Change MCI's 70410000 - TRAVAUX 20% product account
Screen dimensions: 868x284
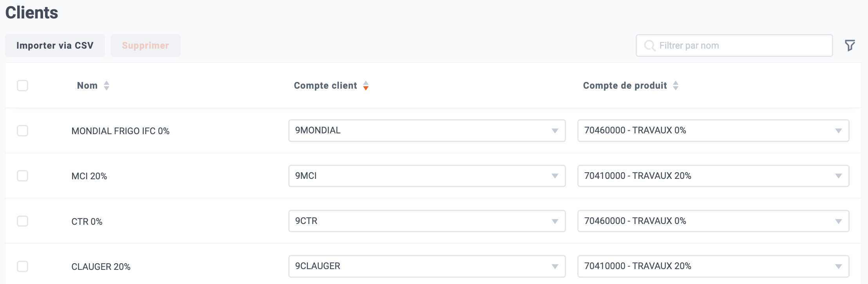click(713, 176)
